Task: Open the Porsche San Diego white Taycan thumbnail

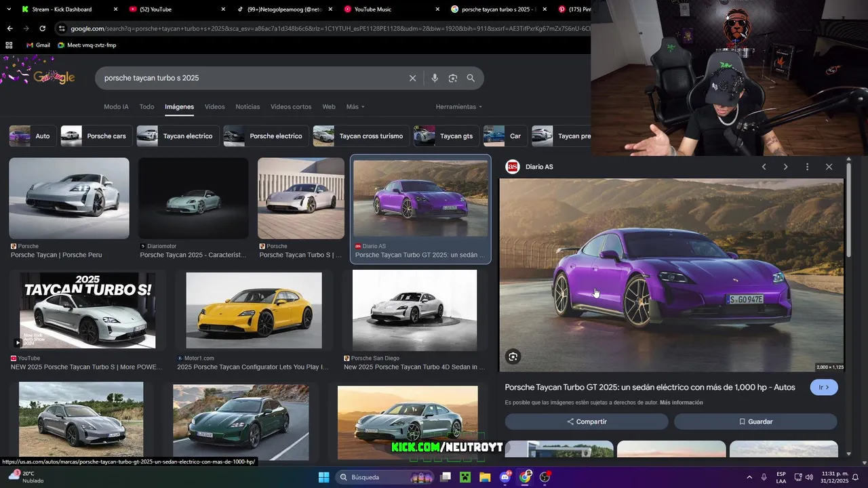Action: pos(414,310)
